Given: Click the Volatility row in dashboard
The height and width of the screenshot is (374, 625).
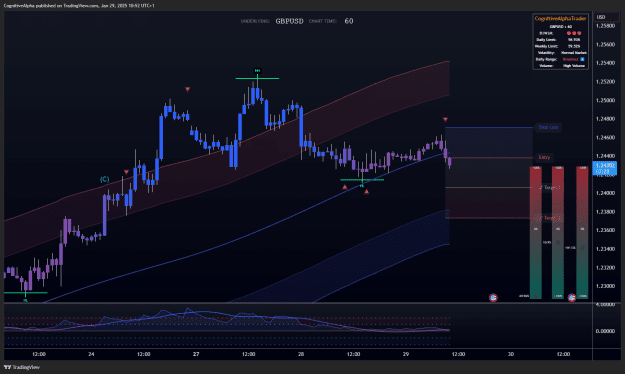Looking at the screenshot, I should (x=560, y=53).
